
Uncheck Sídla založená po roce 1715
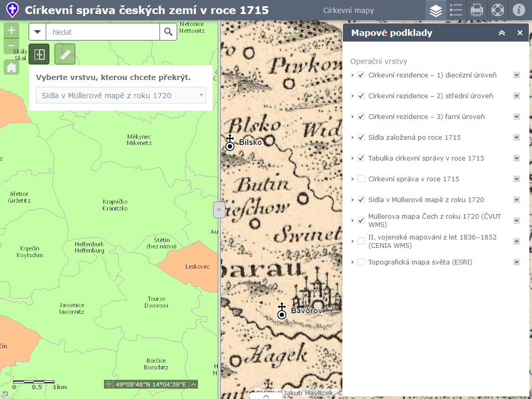(x=361, y=137)
